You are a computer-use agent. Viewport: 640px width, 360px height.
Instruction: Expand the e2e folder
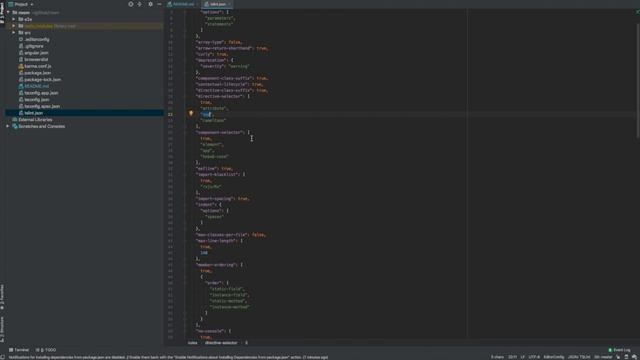coord(14,19)
